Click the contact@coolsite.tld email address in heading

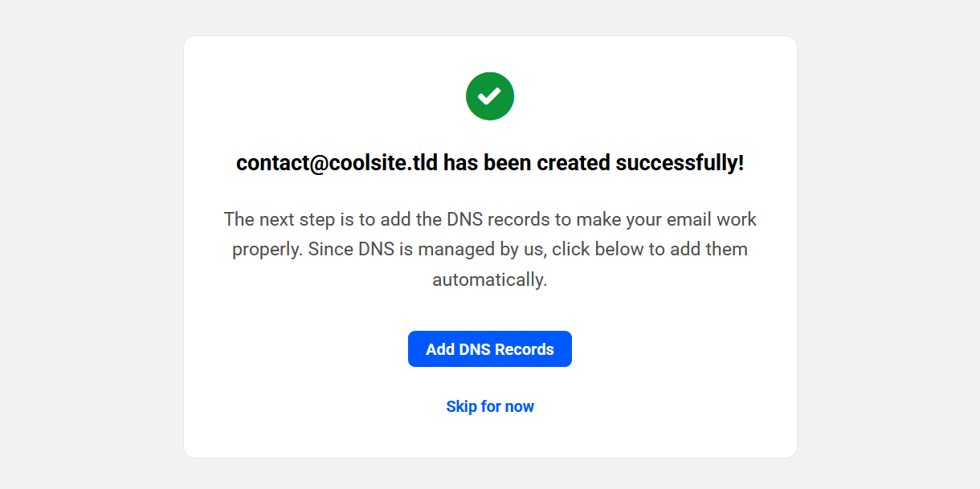pos(337,163)
